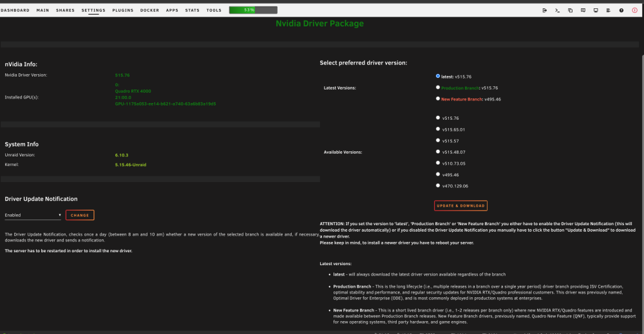Click the GPU UUID text

[x=166, y=104]
